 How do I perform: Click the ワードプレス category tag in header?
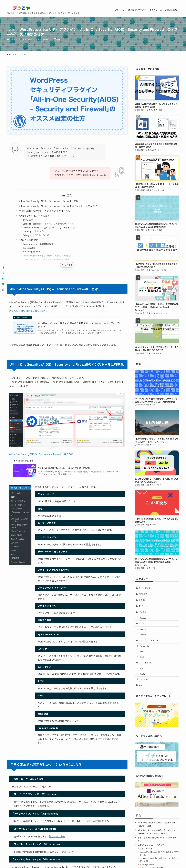tap(15, 39)
